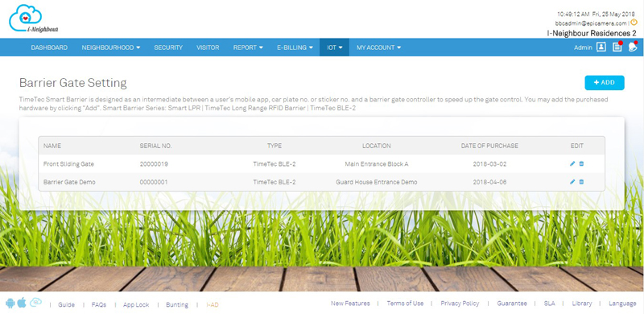
Task: Expand the IOT dropdown menu
Action: pos(334,48)
